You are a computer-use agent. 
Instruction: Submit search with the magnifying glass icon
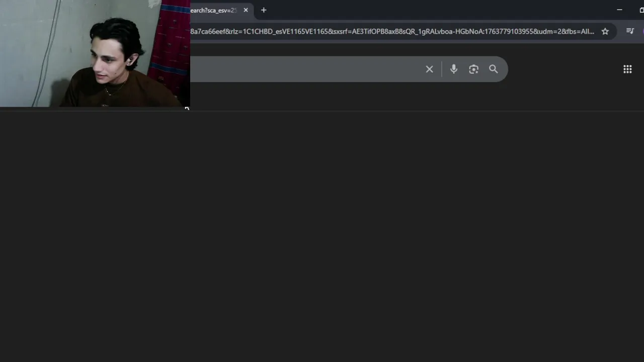494,69
